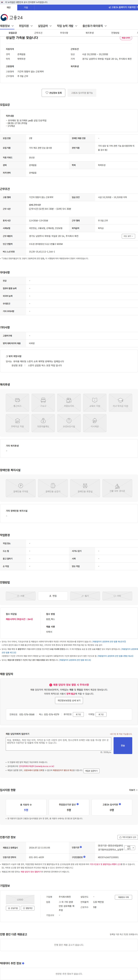Image resolution: width=138 pixels, height=980 pixels.
Task: Expand the 취업지원 menu
Action: 26,26
